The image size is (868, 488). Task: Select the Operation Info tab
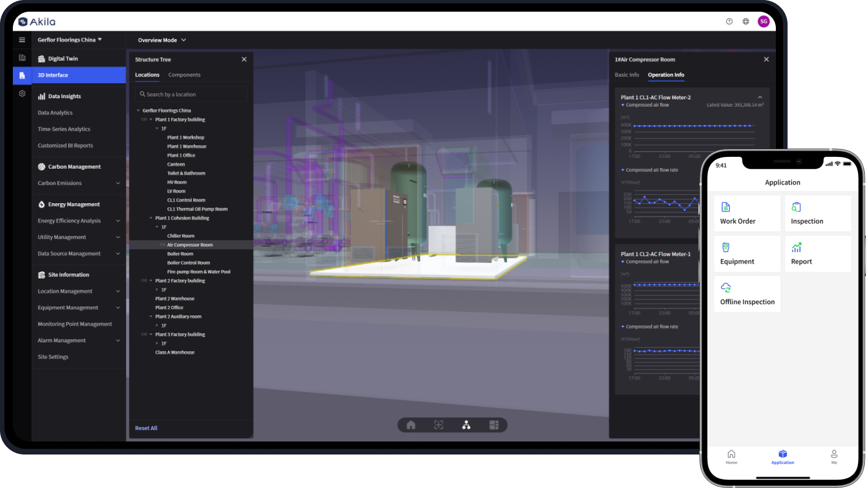pyautogui.click(x=666, y=75)
